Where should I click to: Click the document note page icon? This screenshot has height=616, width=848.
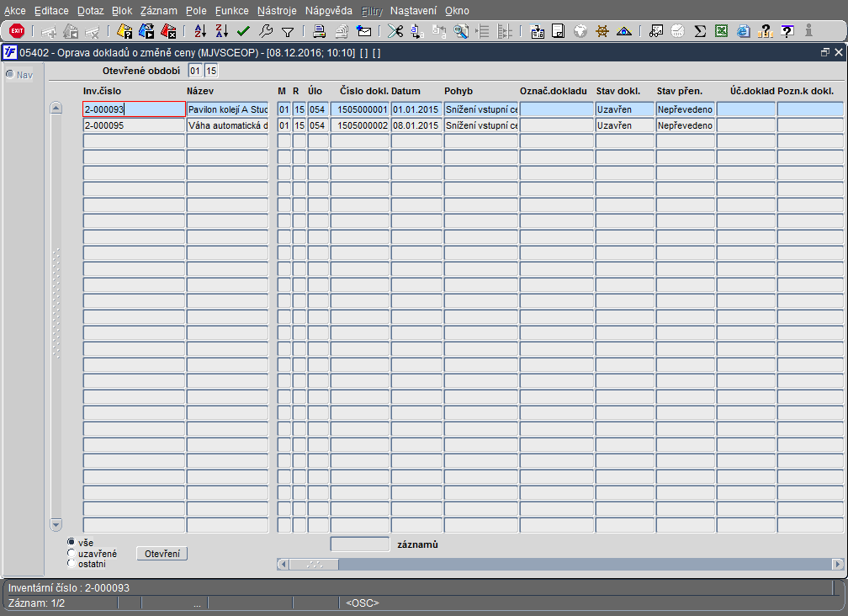coord(558,31)
